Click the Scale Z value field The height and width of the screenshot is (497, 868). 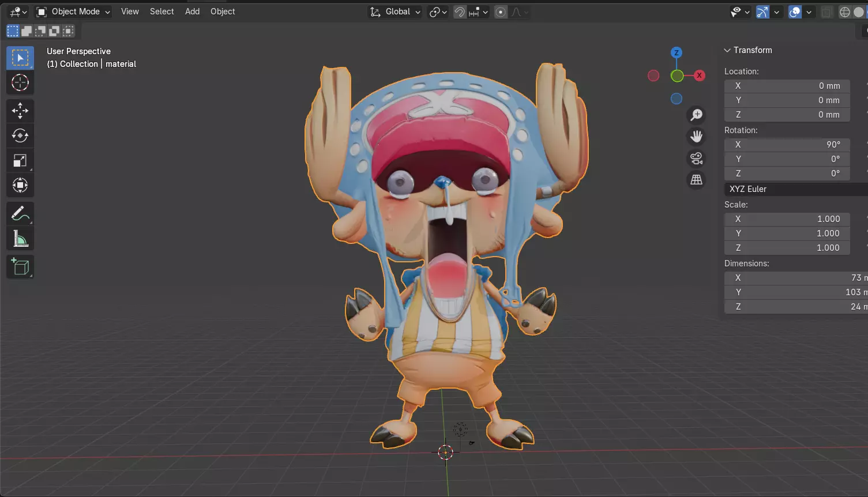click(x=787, y=248)
